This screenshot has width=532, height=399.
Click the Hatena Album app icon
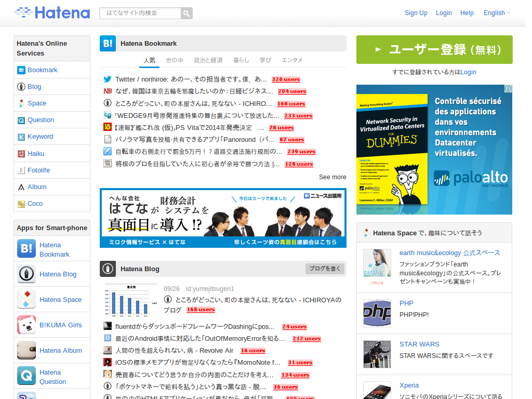26,350
